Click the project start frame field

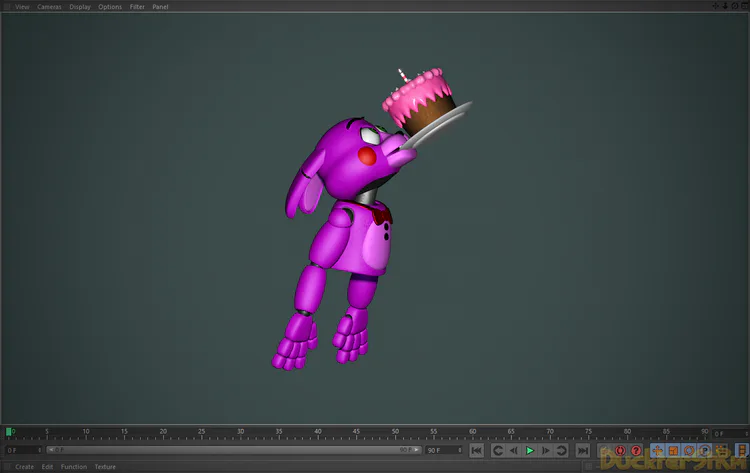(24, 450)
